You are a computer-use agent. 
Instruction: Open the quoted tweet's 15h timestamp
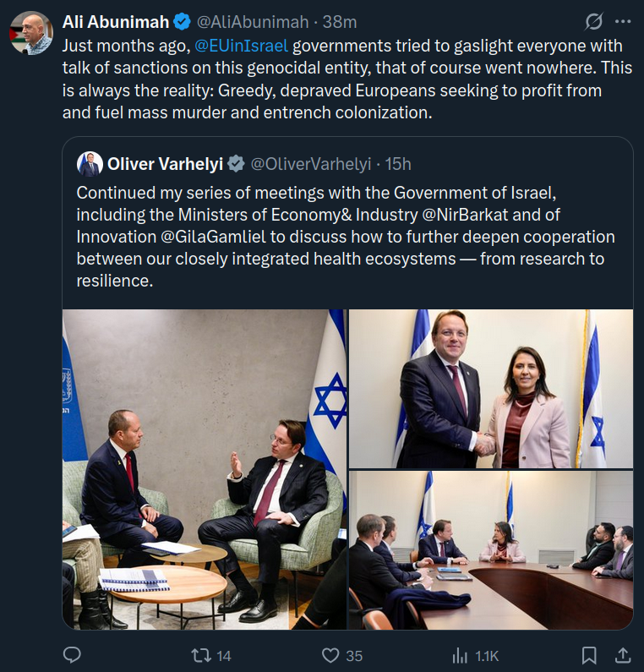pos(393,163)
